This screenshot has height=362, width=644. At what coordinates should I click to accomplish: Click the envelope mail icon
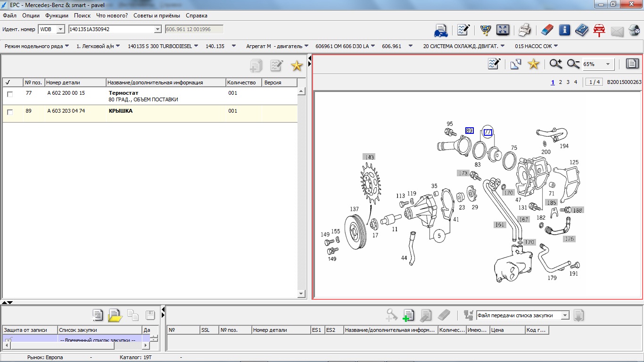pos(617,31)
